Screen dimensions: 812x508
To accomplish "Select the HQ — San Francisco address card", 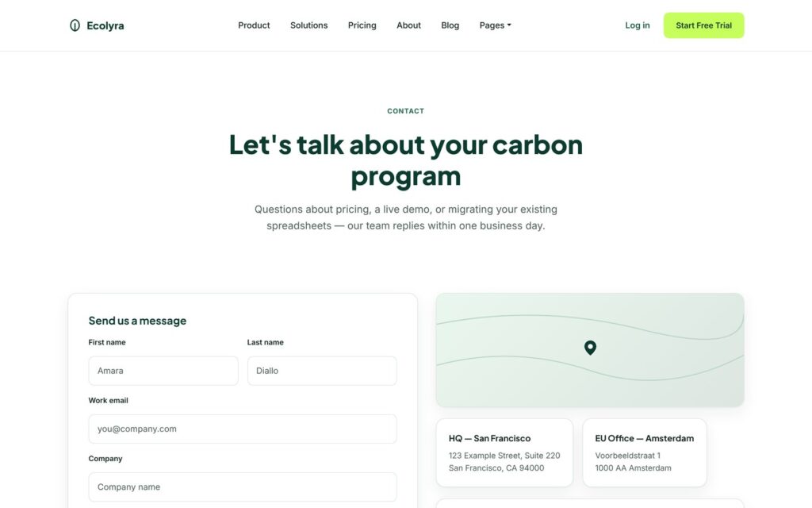I will point(504,452).
